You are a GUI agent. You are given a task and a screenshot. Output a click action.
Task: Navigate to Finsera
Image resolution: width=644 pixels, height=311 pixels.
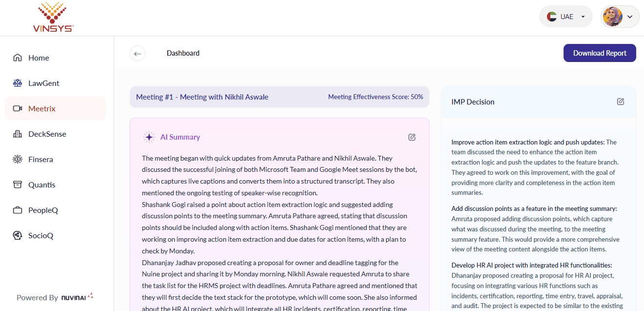(55, 159)
